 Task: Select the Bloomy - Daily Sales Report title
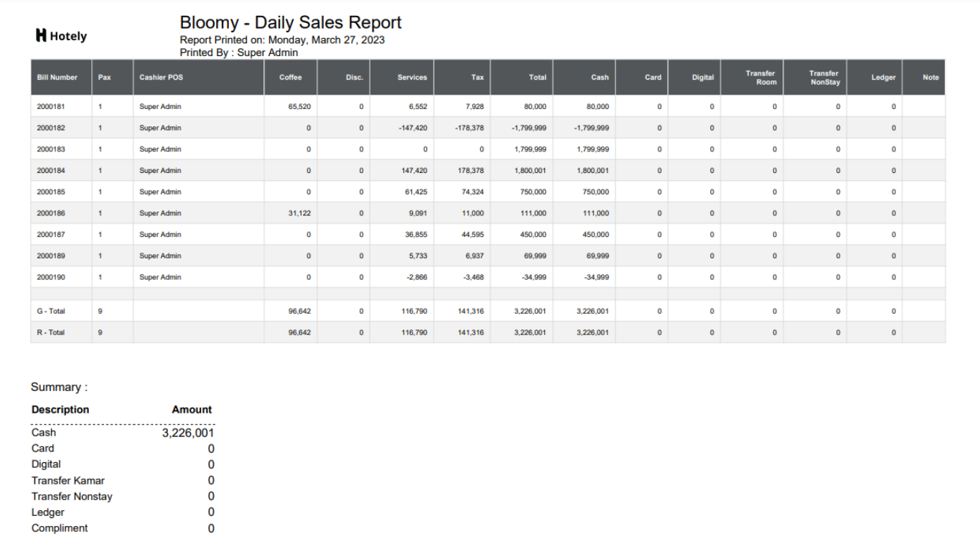tap(291, 22)
